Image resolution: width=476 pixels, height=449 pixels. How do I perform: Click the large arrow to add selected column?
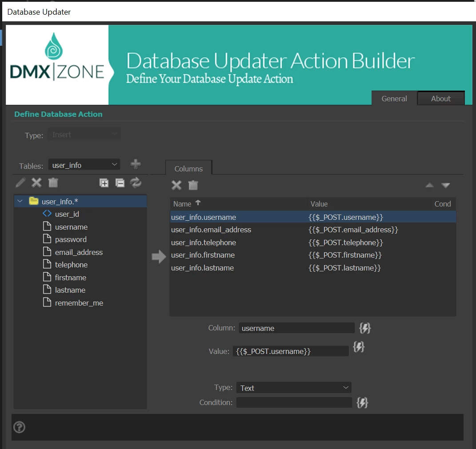(159, 257)
